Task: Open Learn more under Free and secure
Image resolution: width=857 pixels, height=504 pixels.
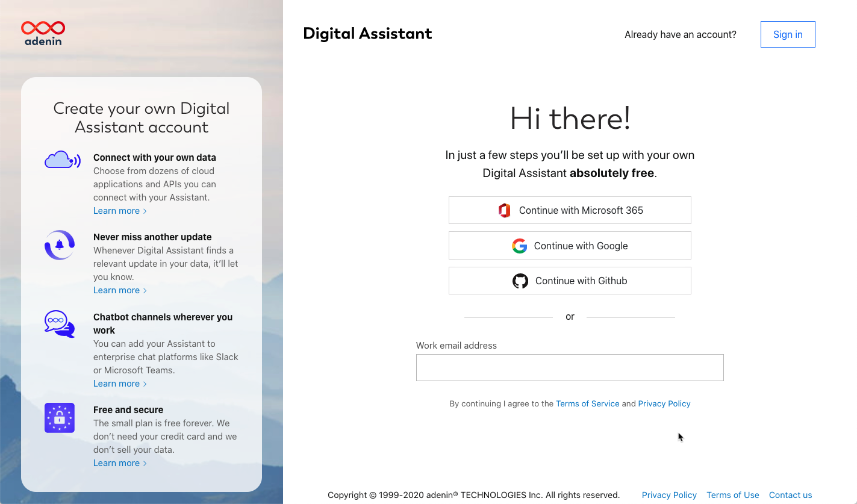Action: 120,463
